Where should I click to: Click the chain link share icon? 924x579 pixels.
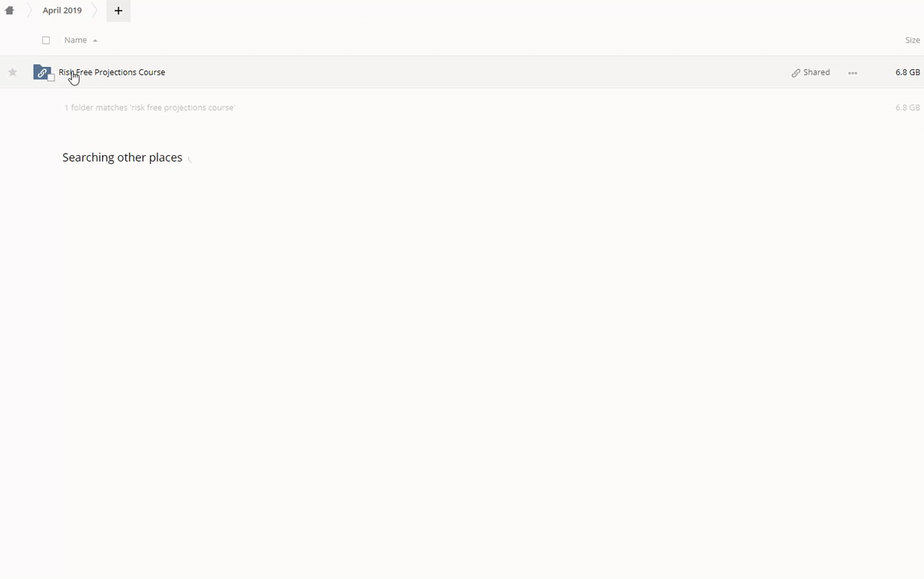click(795, 72)
